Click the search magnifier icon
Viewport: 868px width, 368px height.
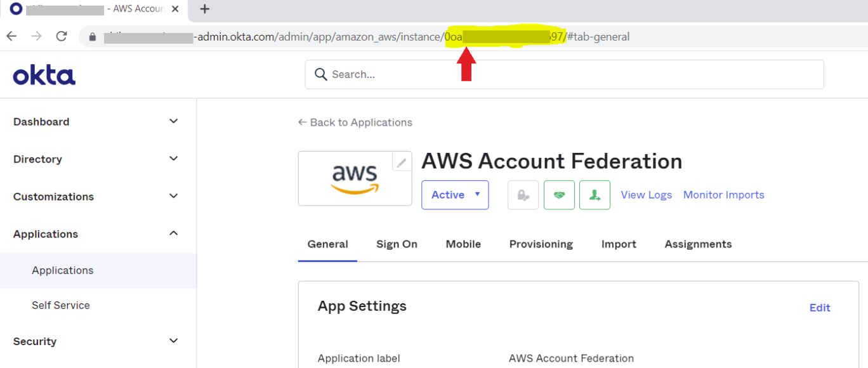tap(320, 74)
